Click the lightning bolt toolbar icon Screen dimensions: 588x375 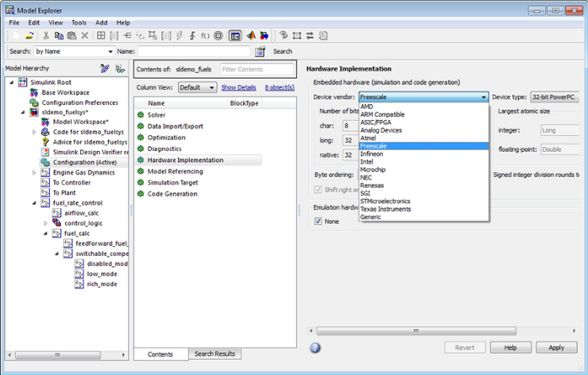click(x=180, y=36)
